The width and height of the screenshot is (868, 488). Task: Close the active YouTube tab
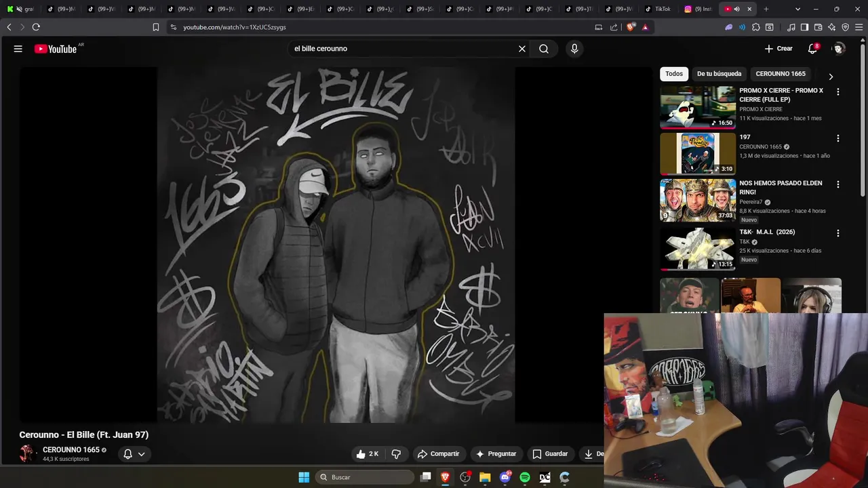click(749, 9)
